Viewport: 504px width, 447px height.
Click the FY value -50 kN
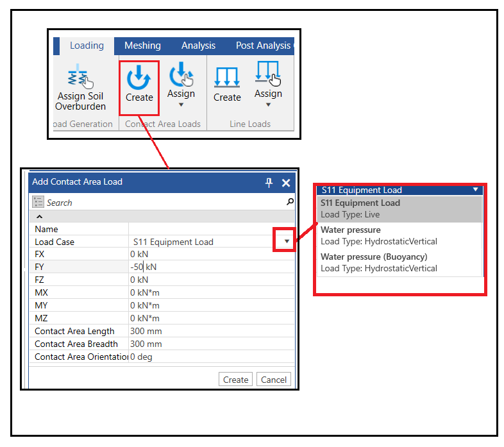click(x=212, y=267)
